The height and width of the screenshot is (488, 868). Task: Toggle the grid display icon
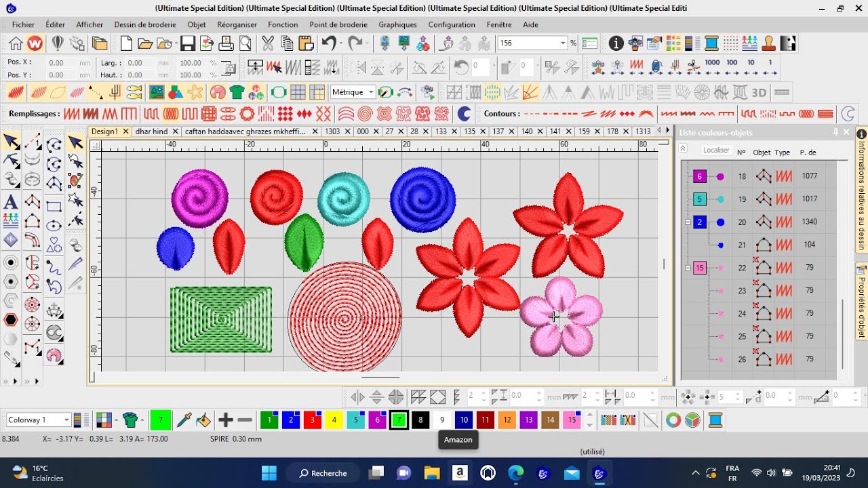298,92
